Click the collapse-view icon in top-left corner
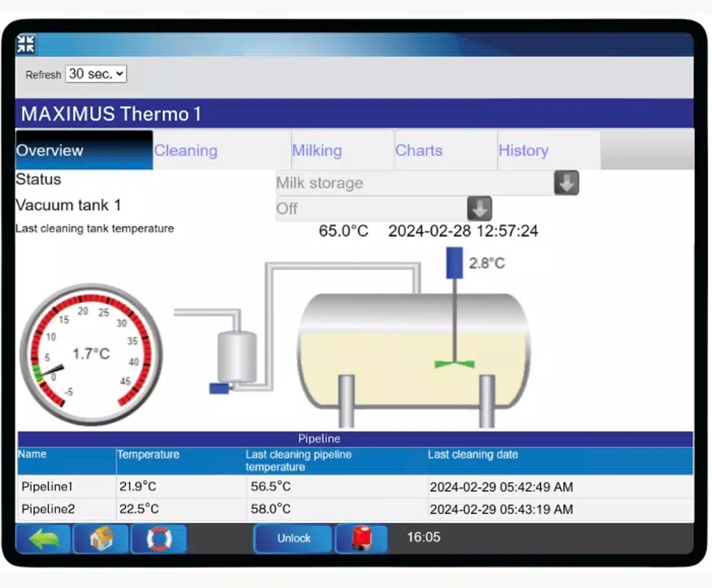 click(26, 44)
